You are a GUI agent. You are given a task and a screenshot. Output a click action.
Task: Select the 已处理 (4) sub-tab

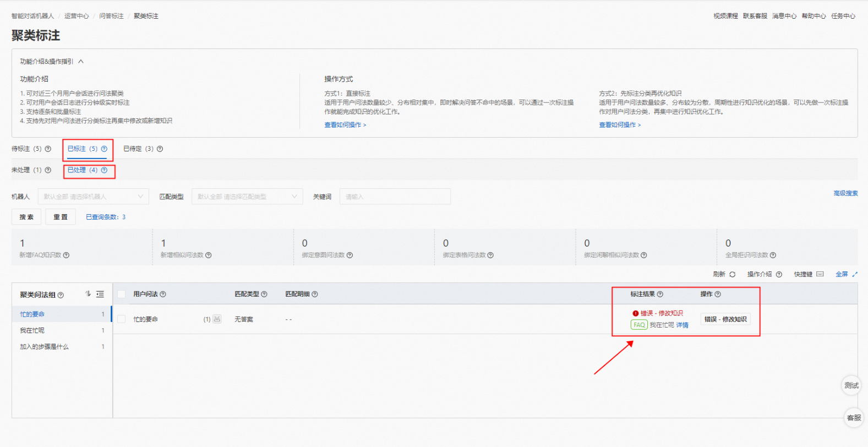click(x=83, y=170)
